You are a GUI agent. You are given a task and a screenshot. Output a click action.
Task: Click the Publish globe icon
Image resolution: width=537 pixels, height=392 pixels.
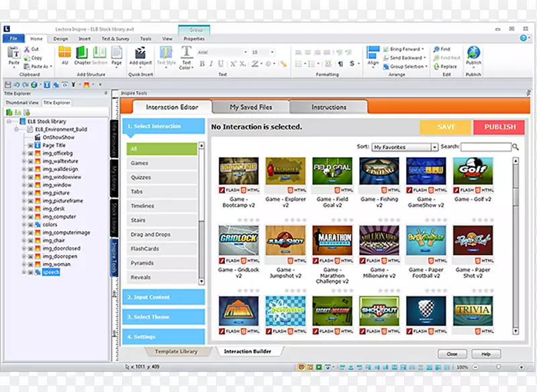point(474,52)
